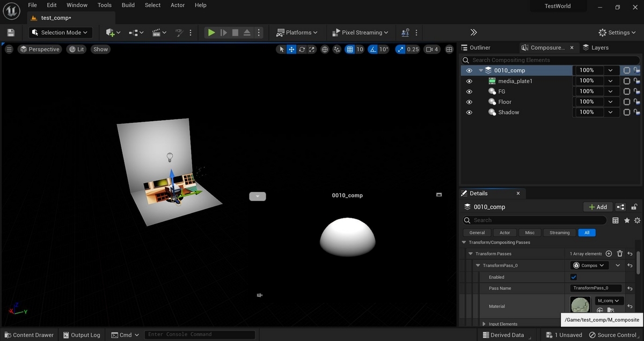Toggle visibility of the Shadow element
Image resolution: width=644 pixels, height=341 pixels.
coord(469,113)
